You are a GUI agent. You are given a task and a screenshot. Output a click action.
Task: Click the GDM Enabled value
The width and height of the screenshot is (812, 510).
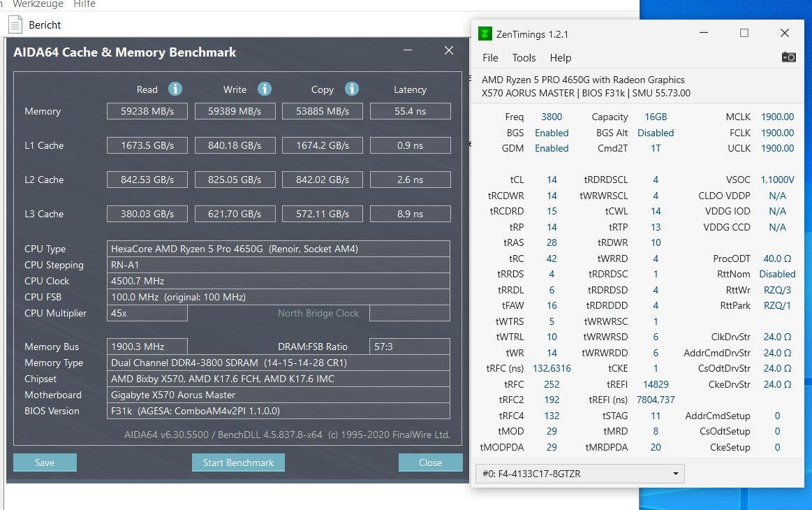[x=552, y=148]
